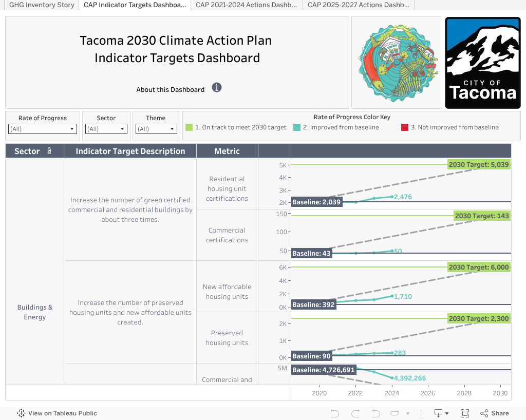This screenshot has height=420, width=526.
Task: Open the Rate of Progress dropdown
Action: (43, 129)
